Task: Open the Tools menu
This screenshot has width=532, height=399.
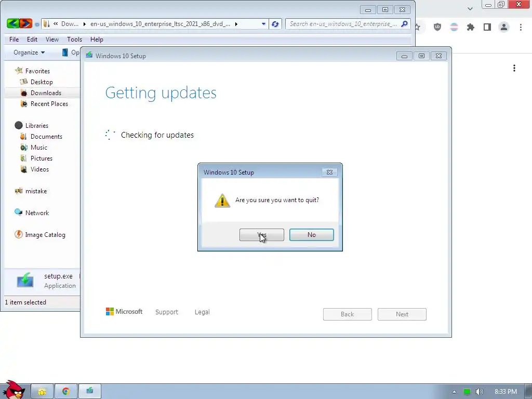Action: click(74, 39)
